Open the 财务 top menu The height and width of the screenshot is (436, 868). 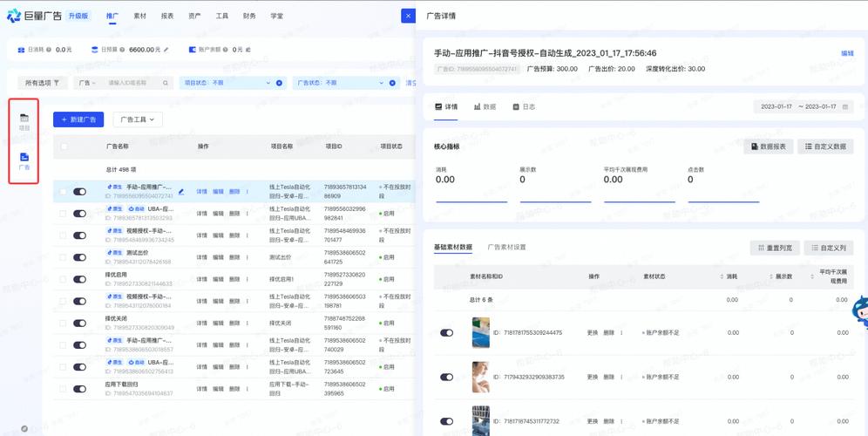pos(249,16)
